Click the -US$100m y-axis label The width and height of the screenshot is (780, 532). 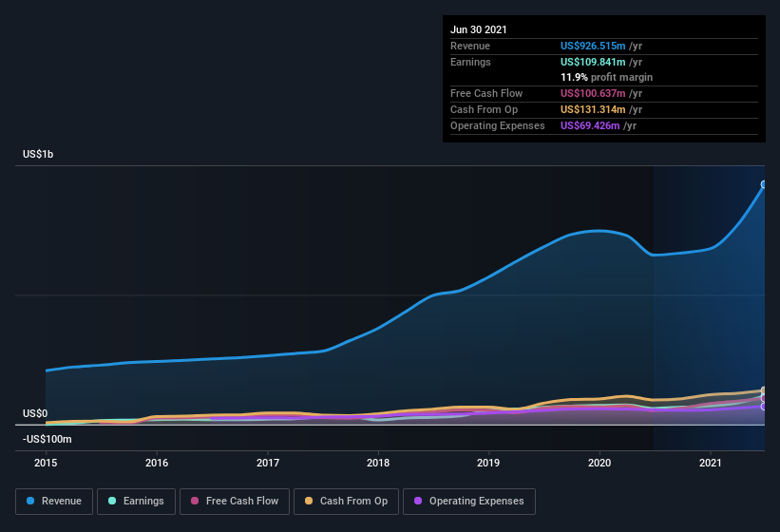tap(48, 439)
